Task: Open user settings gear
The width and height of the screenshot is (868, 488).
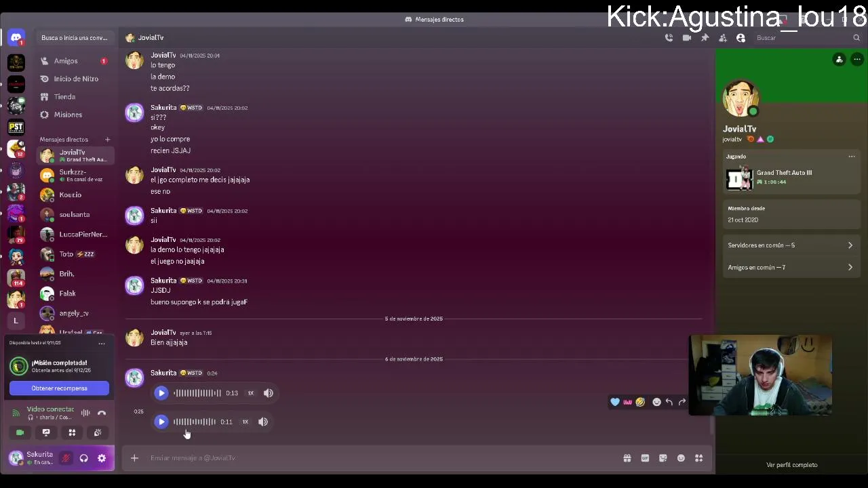Action: tap(102, 458)
